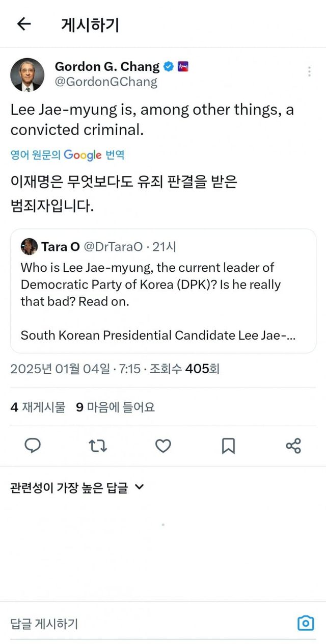Open the three-dot more options menu
Image resolution: width=326 pixels, height=644 pixels.
[309, 72]
